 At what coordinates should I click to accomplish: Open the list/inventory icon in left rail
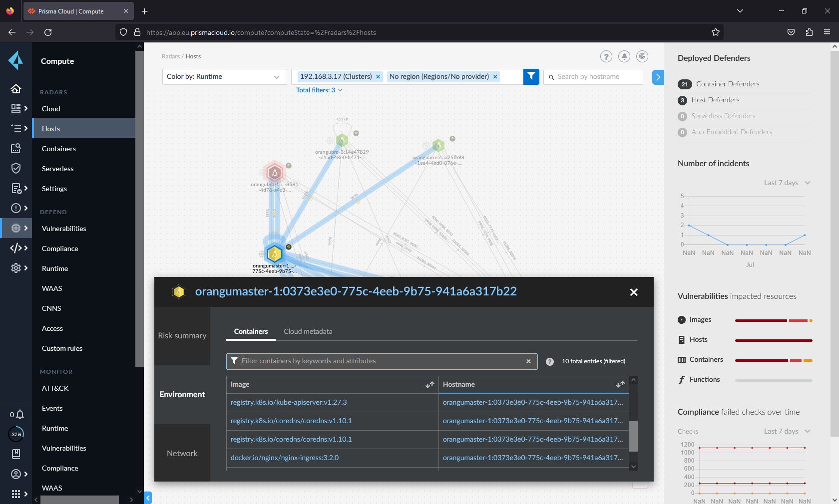coord(16,128)
